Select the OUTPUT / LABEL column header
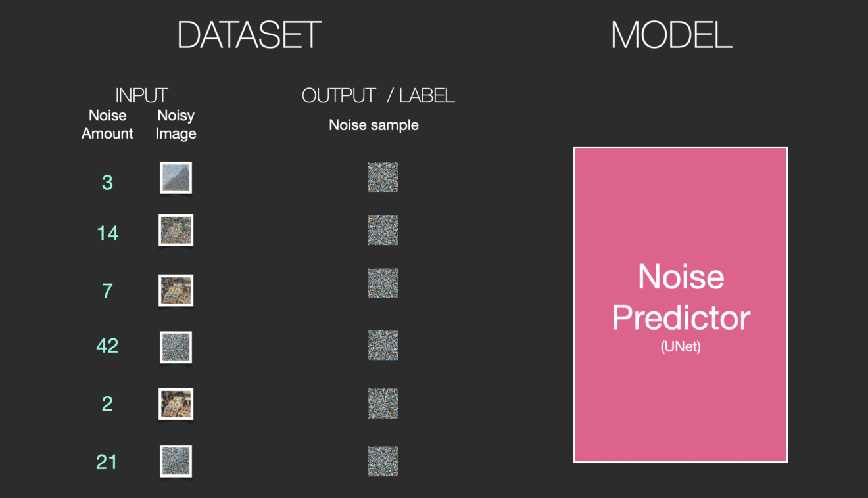This screenshot has height=498, width=868. [x=378, y=96]
